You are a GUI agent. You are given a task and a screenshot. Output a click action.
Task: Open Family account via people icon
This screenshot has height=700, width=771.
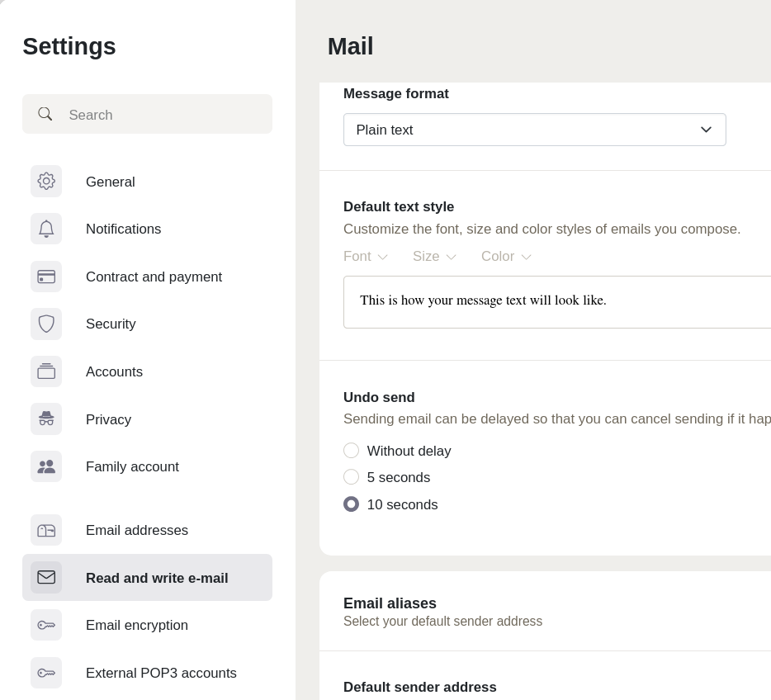point(46,466)
